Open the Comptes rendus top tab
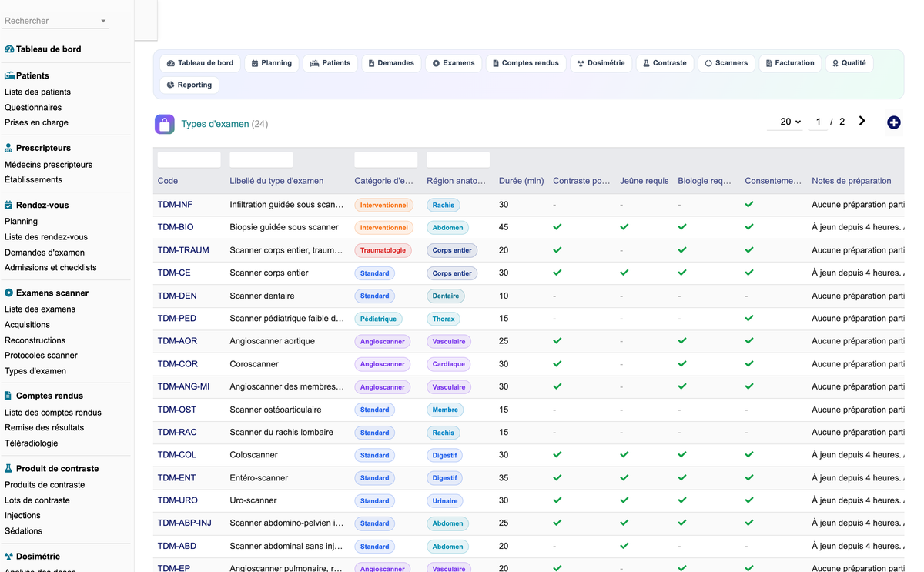The image size is (924, 572). pyautogui.click(x=526, y=63)
